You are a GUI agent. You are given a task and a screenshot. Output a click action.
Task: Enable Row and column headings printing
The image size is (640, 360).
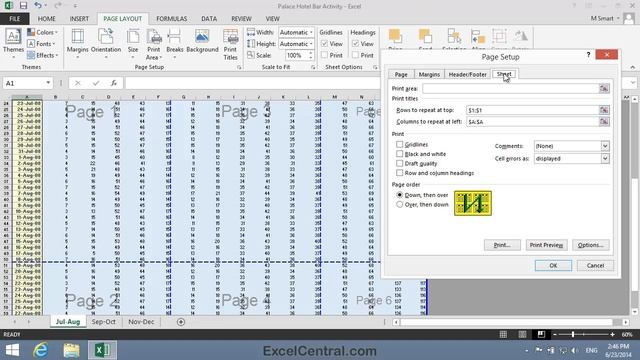[400, 173]
